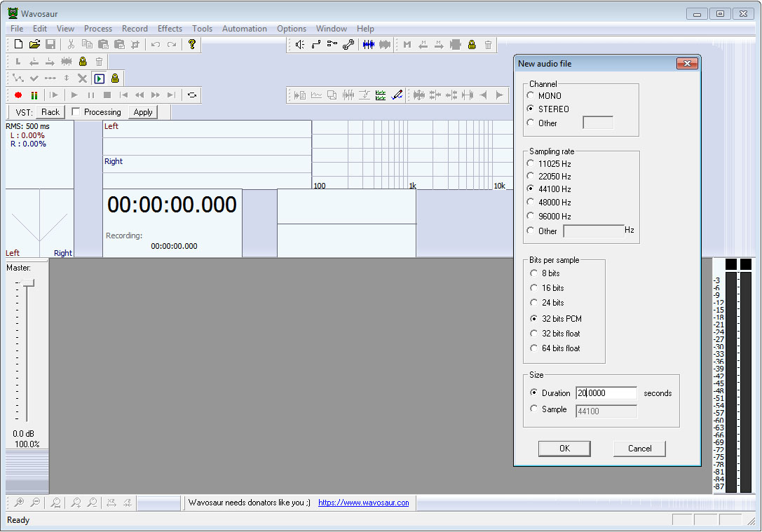Image resolution: width=762 pixels, height=532 pixels.
Task: Select 16 bits per sample
Action: pos(534,288)
